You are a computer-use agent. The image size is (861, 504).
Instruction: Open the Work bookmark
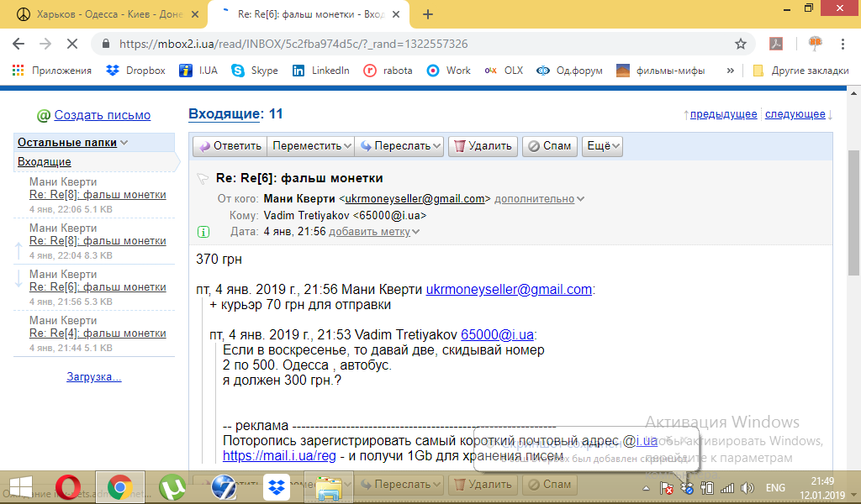(x=449, y=71)
